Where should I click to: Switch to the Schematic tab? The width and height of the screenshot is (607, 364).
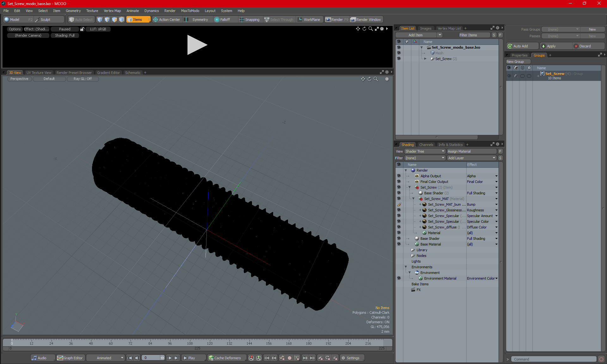pyautogui.click(x=133, y=73)
